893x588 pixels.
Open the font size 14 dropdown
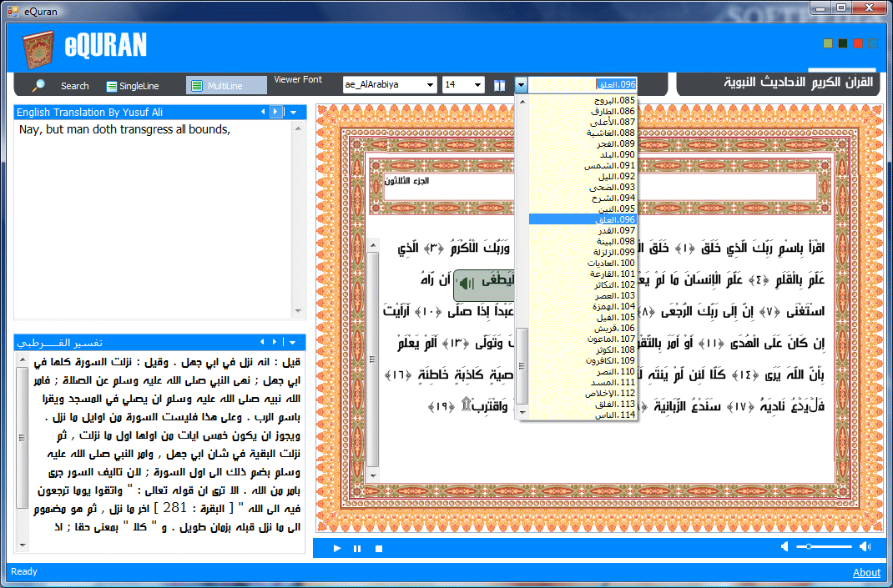478,85
